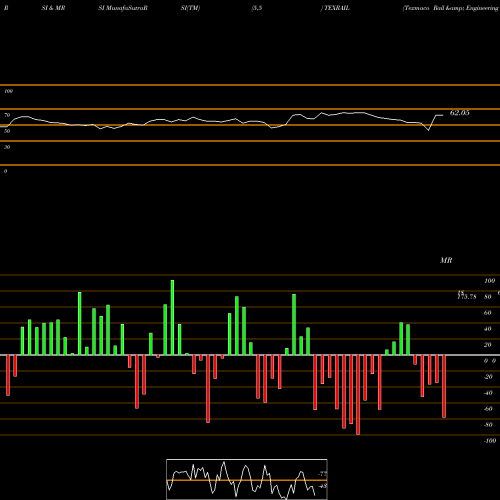Viewport: 500px width, 500px height.
Task: Click the 'SI MunafaSutraR' header text
Action: pos(123,8)
